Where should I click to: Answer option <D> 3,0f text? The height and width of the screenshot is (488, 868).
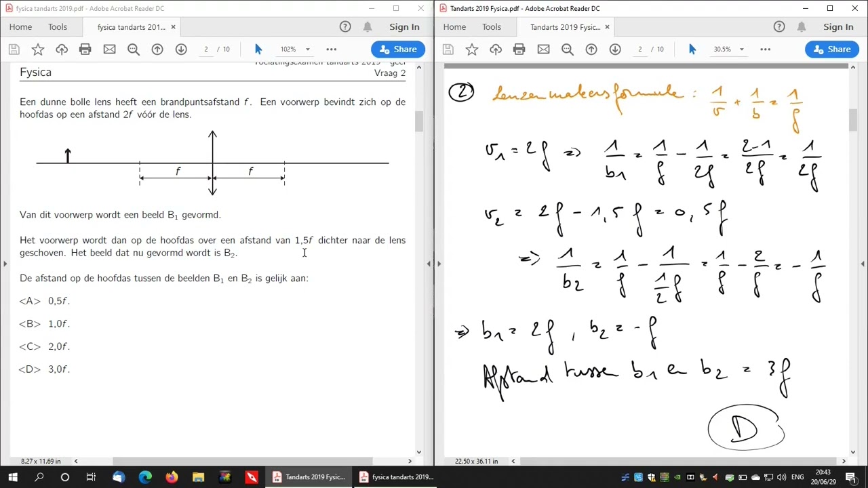pyautogui.click(x=45, y=369)
